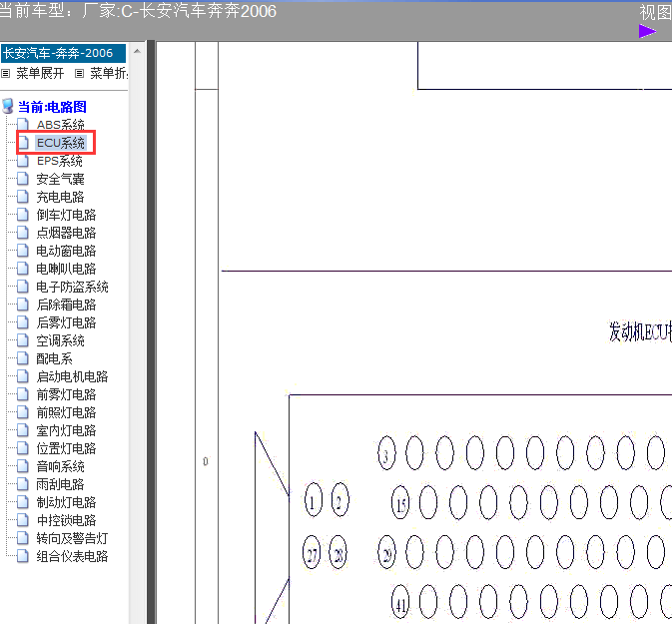This screenshot has height=624, width=672.
Task: Click the computer icon beside 当前:电路图
Action: click(x=8, y=106)
